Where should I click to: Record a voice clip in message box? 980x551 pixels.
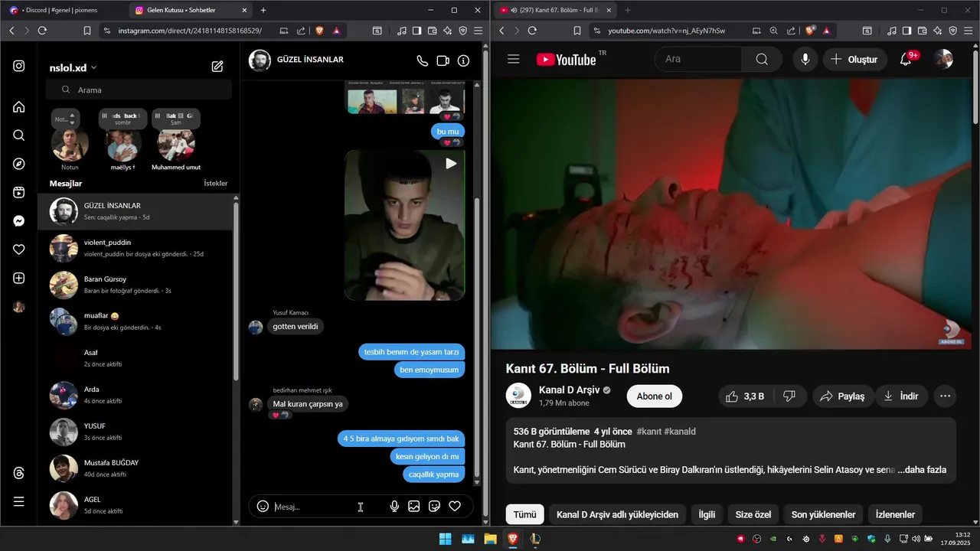click(394, 507)
